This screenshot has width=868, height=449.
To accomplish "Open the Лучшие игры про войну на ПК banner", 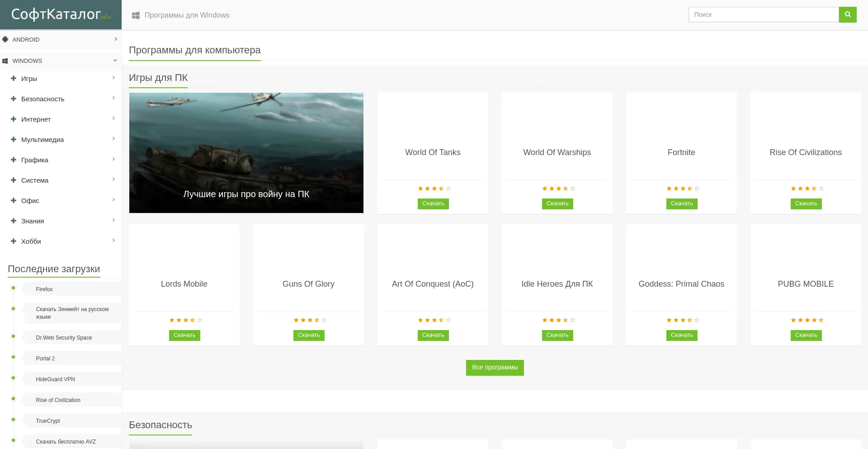I will [246, 153].
